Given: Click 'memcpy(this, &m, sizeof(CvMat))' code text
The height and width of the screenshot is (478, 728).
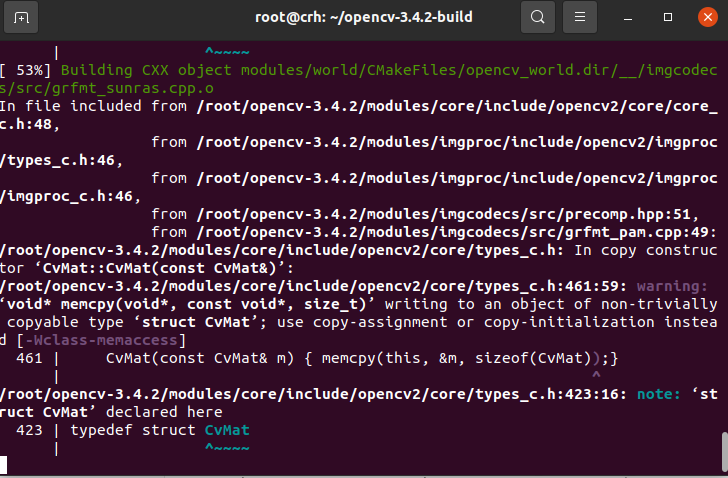Looking at the screenshot, I should [x=462, y=358].
